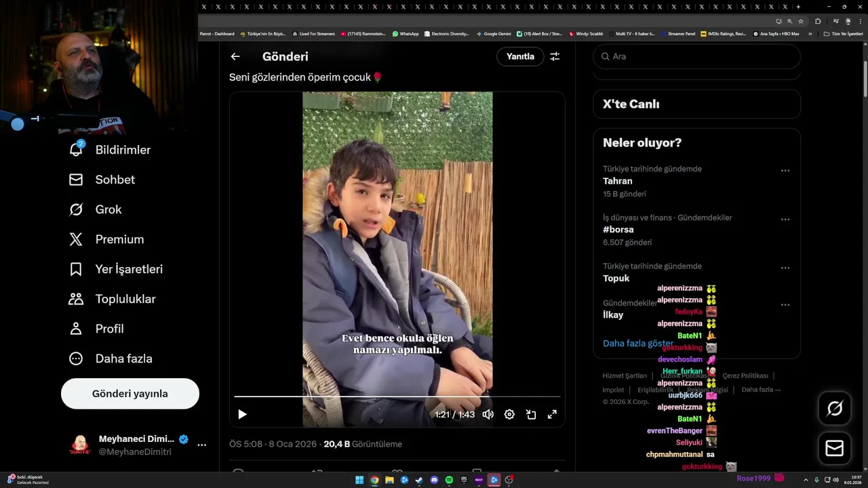Bookmark this page with star icon
The width and height of the screenshot is (868, 488).
[x=801, y=21]
